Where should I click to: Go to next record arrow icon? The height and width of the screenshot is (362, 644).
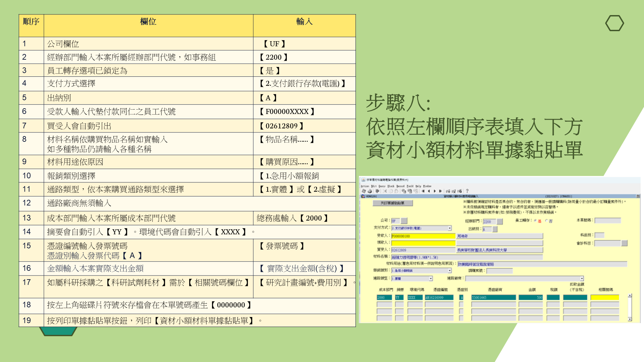[x=435, y=191]
